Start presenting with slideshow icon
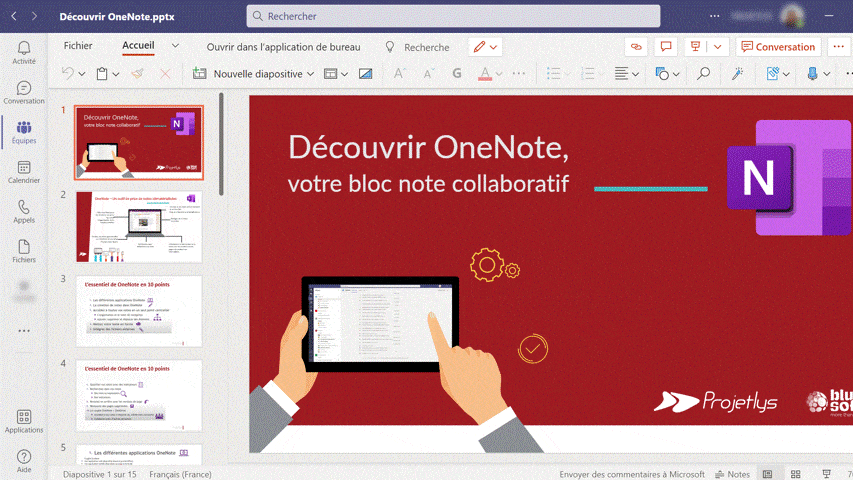The height and width of the screenshot is (480, 853). click(x=695, y=47)
